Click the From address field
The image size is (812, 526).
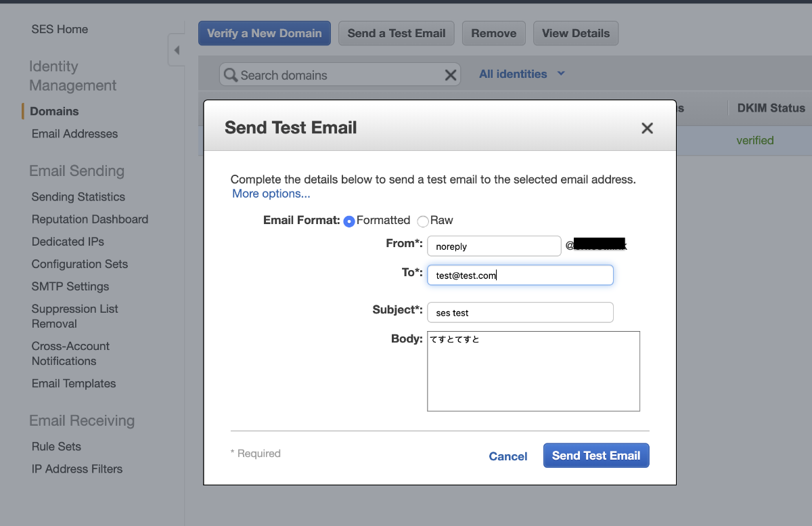click(x=494, y=246)
